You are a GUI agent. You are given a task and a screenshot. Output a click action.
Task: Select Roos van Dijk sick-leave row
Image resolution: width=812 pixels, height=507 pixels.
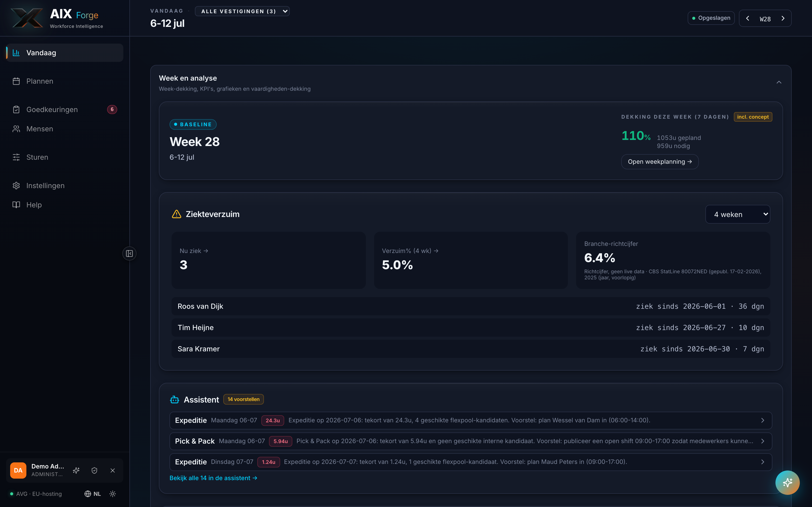pos(470,306)
